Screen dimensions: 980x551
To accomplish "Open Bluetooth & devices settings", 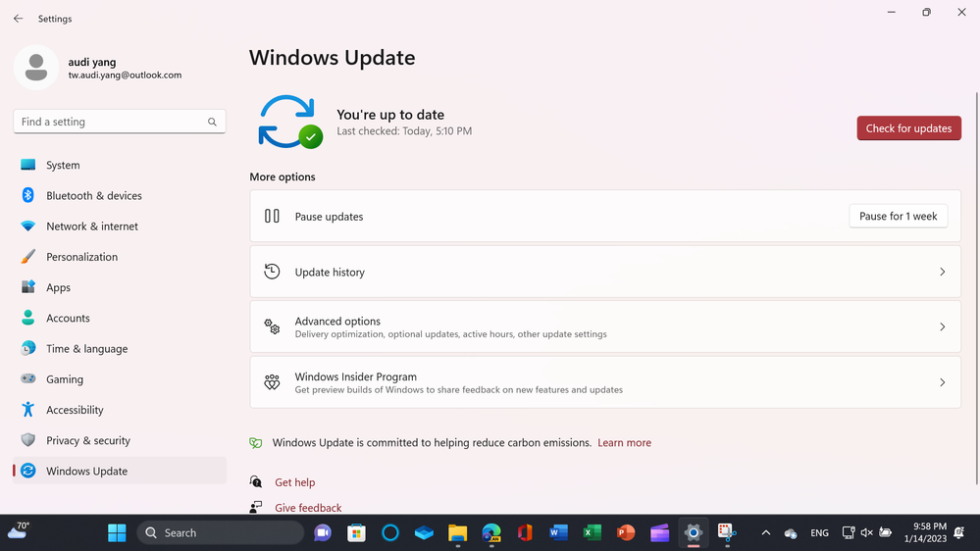I will (120, 195).
